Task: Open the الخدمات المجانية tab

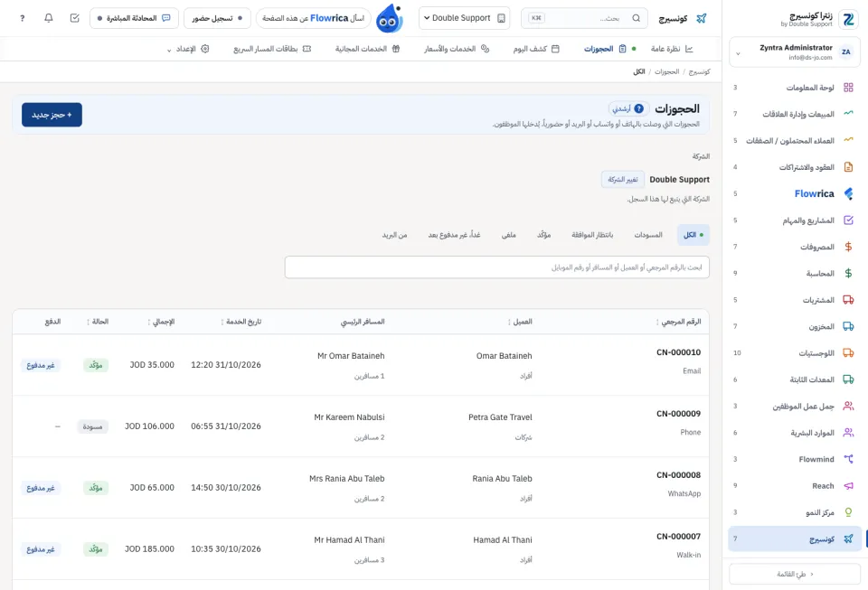Action: point(367,49)
